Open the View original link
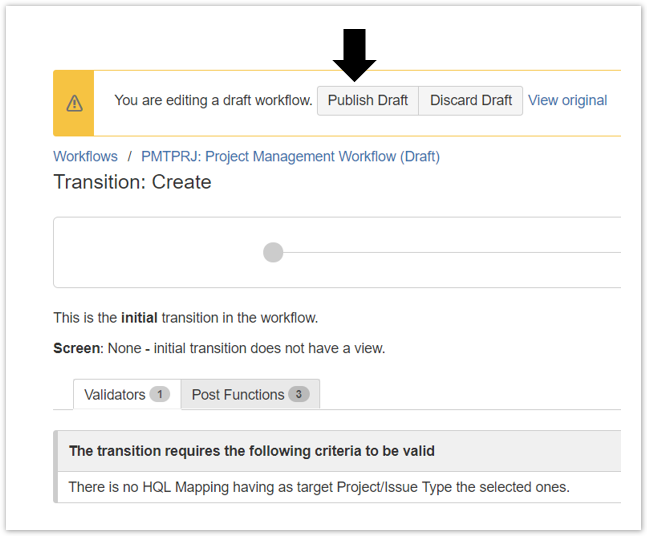 (567, 100)
